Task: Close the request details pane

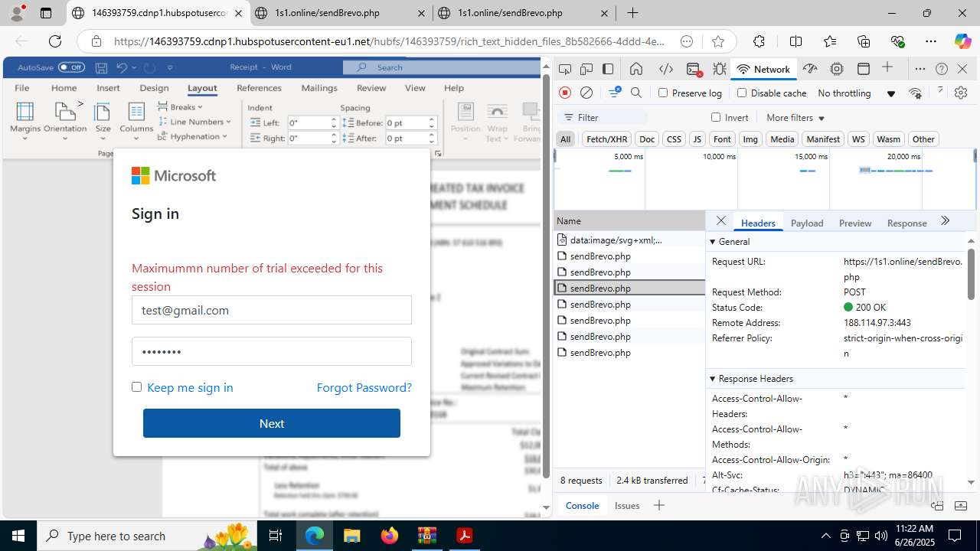Action: coord(720,221)
